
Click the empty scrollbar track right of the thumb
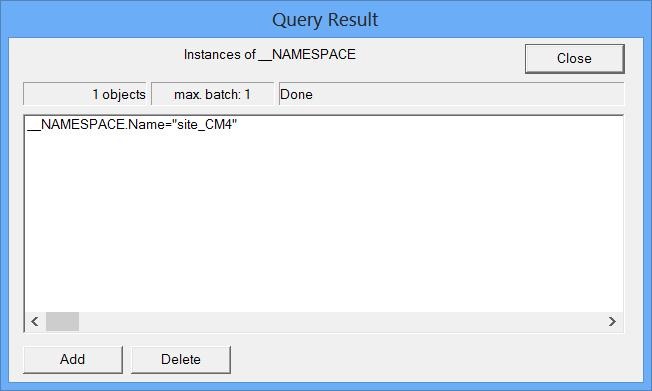[341, 322]
